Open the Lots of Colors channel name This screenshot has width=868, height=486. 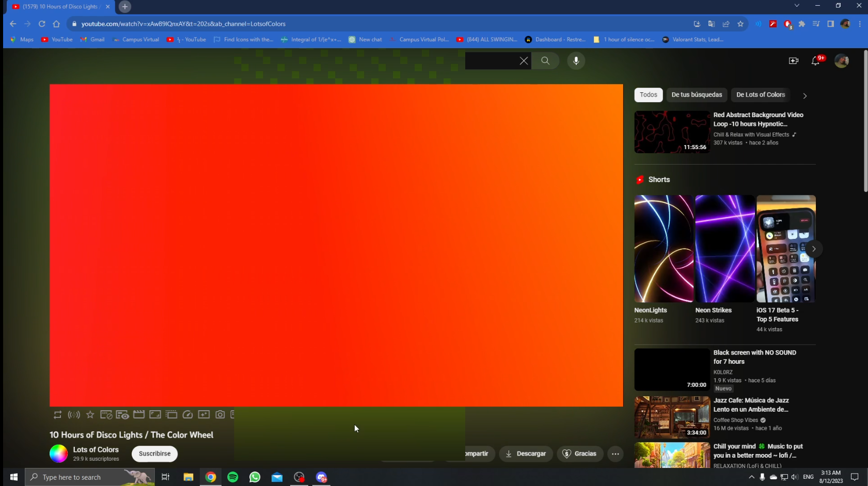click(96, 450)
